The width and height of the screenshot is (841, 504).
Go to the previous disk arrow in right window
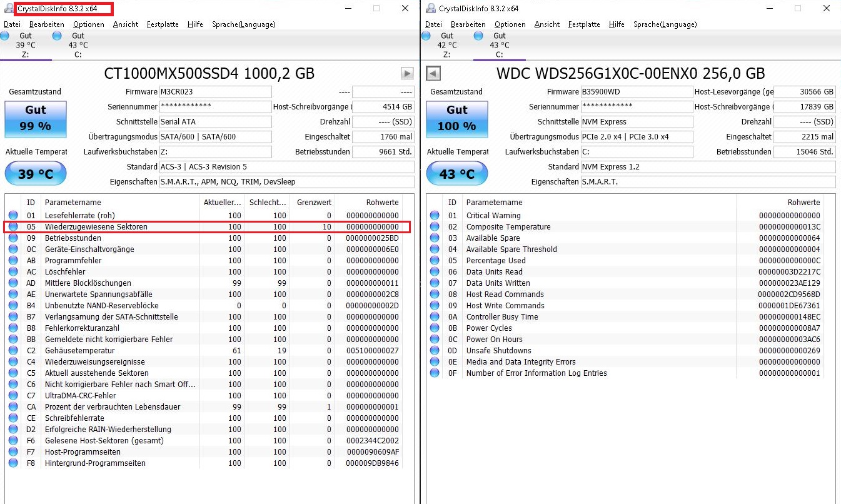pyautogui.click(x=433, y=74)
